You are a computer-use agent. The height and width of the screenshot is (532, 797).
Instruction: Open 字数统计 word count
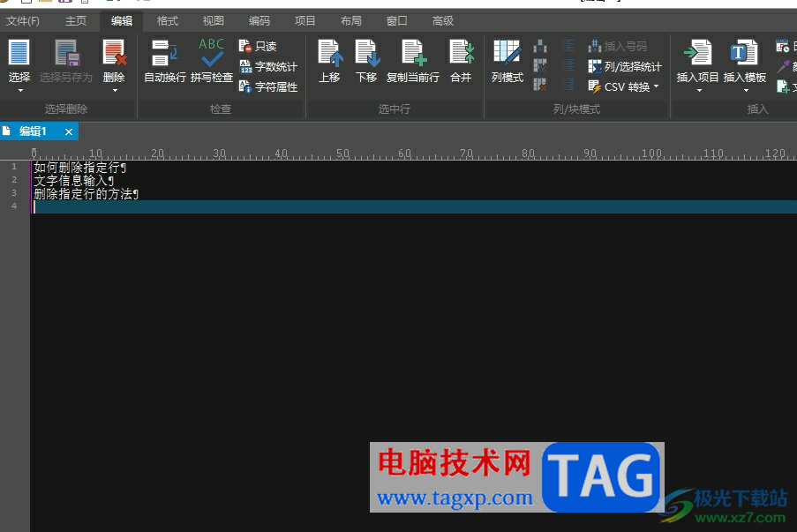click(x=268, y=66)
